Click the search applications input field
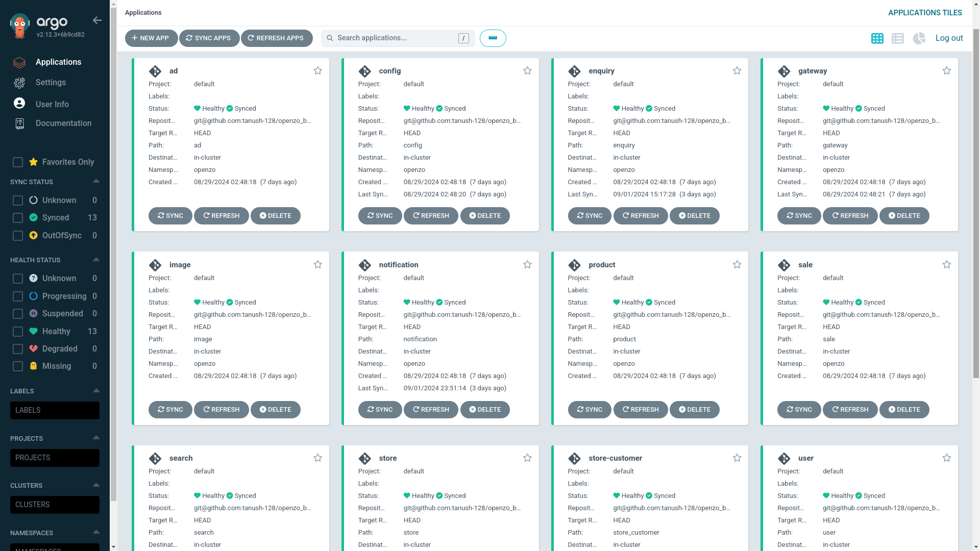This screenshot has width=980, height=551. pyautogui.click(x=398, y=38)
